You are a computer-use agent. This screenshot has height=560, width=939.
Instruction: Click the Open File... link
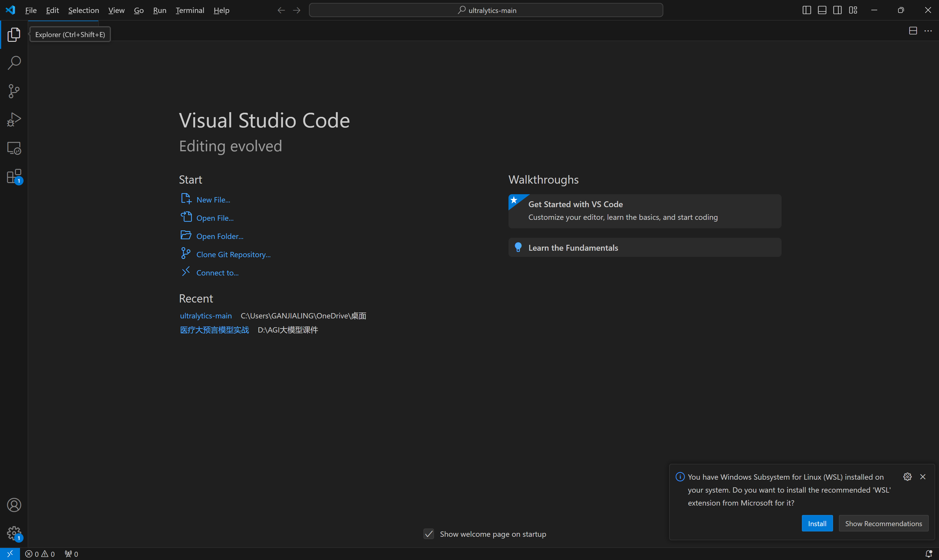(215, 218)
